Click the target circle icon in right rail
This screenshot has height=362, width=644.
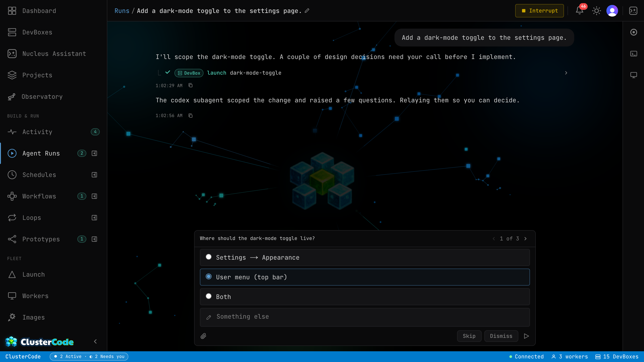[x=633, y=32]
